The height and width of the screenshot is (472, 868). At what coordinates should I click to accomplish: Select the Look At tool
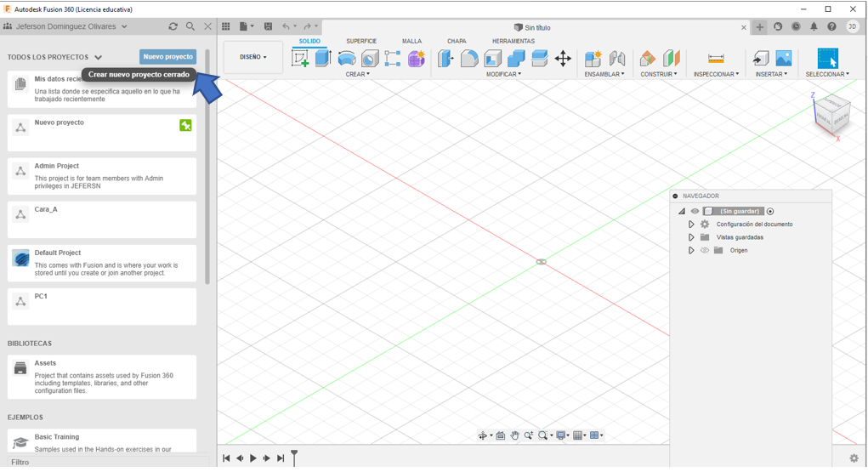point(501,435)
